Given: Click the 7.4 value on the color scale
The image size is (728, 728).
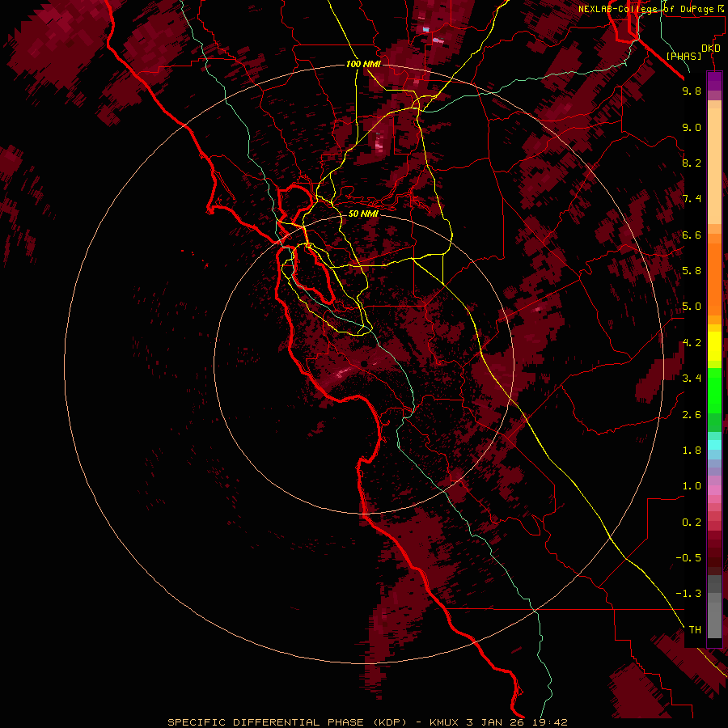Looking at the screenshot, I should coord(692,199).
